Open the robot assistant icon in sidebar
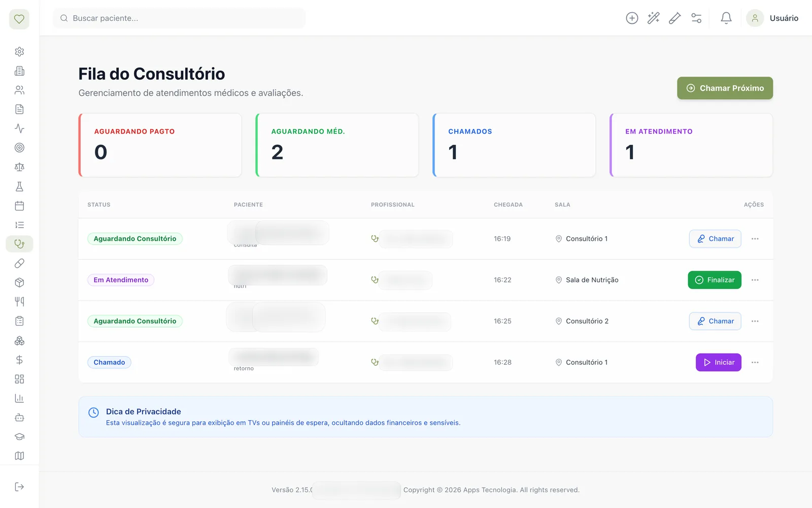The height and width of the screenshot is (508, 812). 19,418
